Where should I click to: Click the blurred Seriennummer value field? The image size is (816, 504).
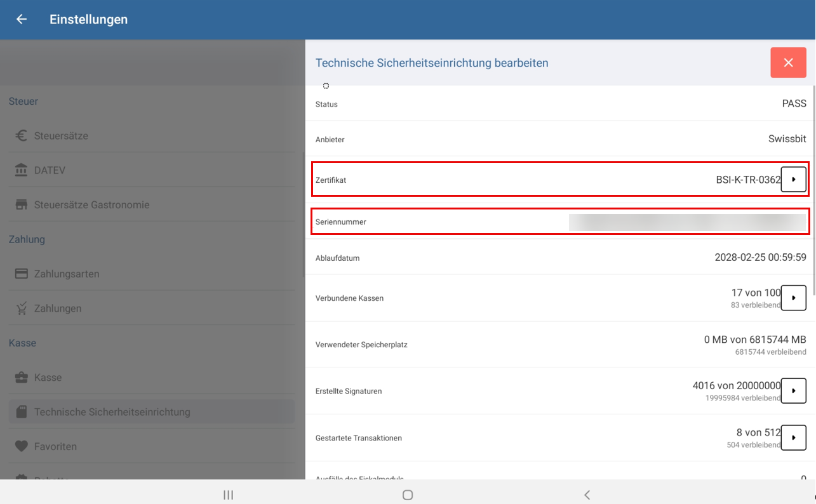[686, 222]
